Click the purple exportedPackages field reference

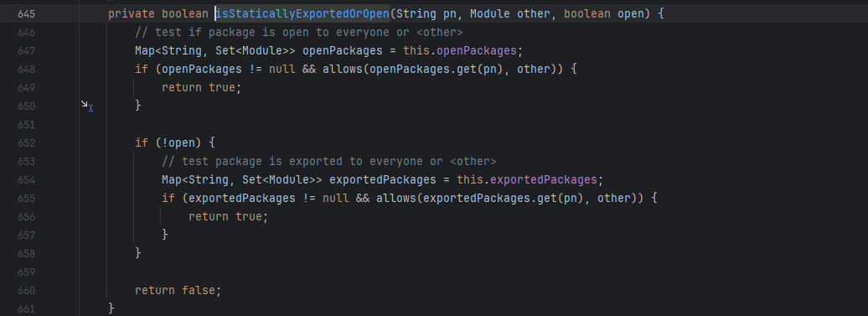(544, 180)
